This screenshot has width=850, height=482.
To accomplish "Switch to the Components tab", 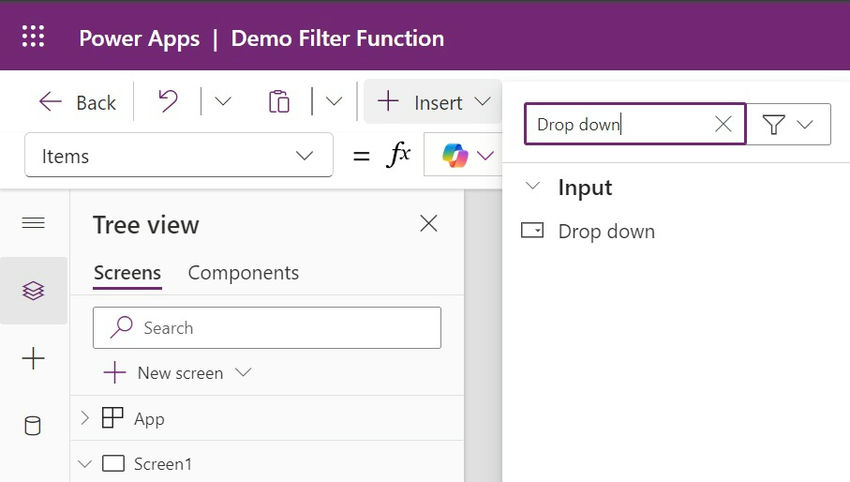I will 243,273.
